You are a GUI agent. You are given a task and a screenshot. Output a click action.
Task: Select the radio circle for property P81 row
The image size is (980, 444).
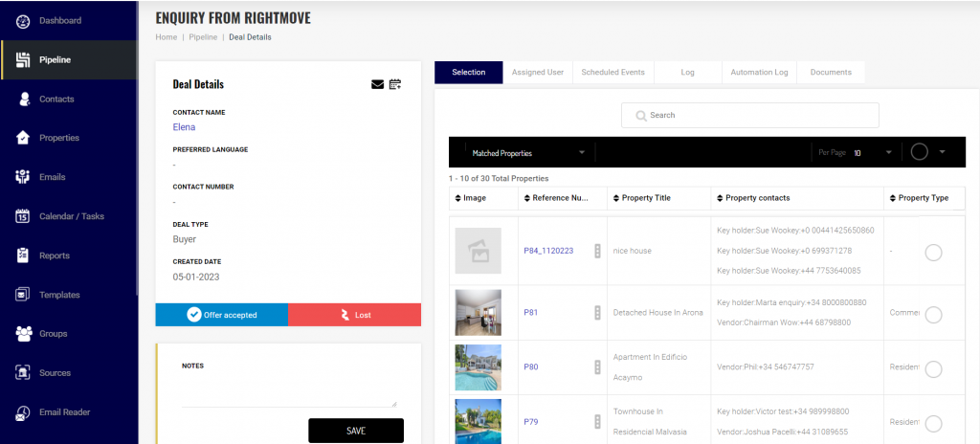point(933,315)
